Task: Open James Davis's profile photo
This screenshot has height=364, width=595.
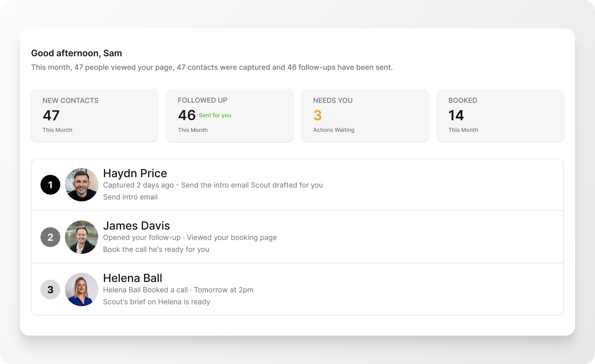Action: coord(82,237)
